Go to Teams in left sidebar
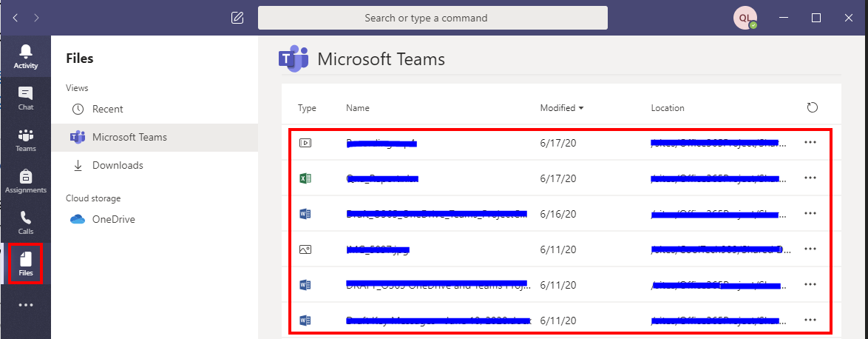Screen dimensions: 868x339 coord(25,139)
